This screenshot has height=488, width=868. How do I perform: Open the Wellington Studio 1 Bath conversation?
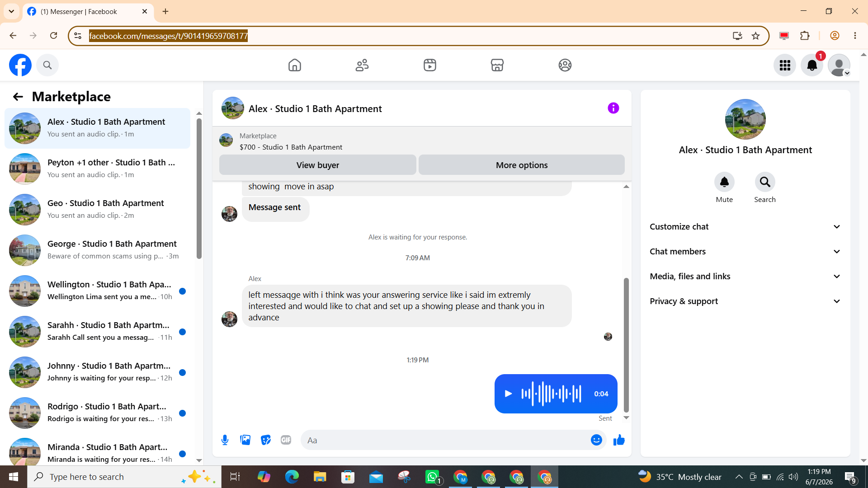point(97,291)
